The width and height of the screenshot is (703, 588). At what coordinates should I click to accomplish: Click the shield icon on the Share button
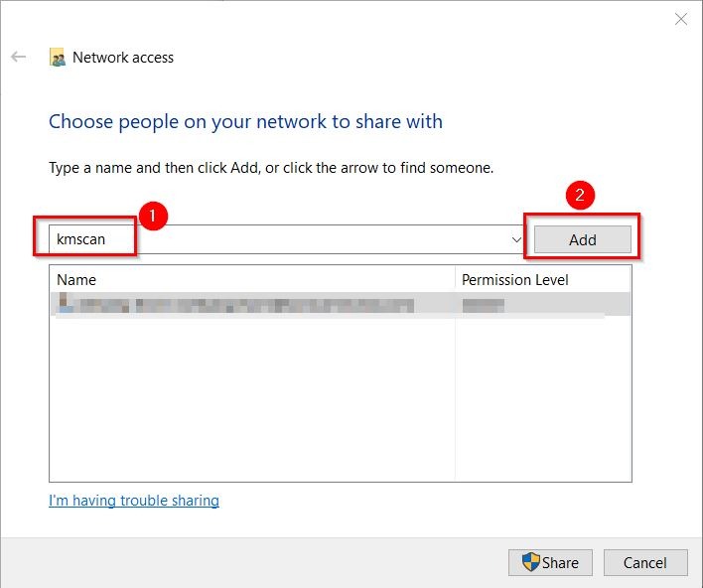pyautogui.click(x=530, y=562)
